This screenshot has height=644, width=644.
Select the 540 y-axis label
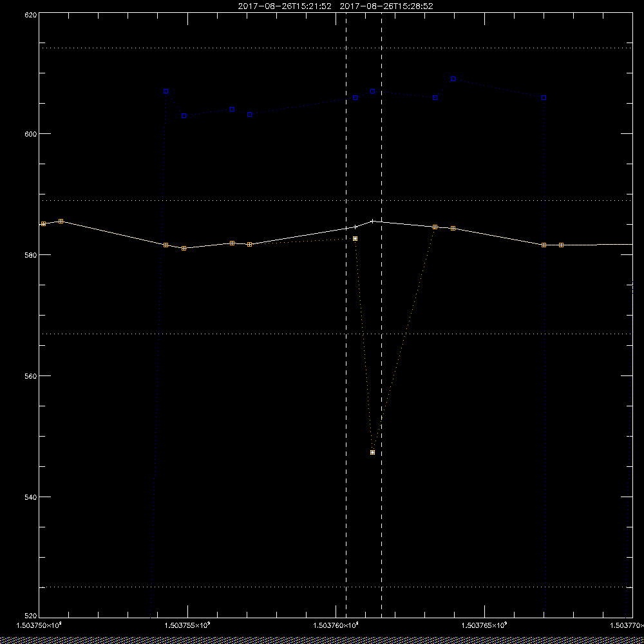31,497
